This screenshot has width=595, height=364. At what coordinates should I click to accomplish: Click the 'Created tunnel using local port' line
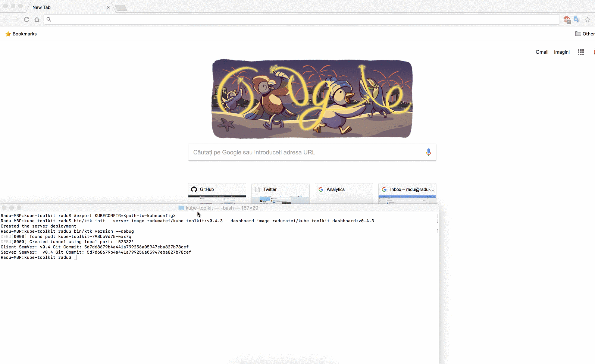[x=67, y=242]
